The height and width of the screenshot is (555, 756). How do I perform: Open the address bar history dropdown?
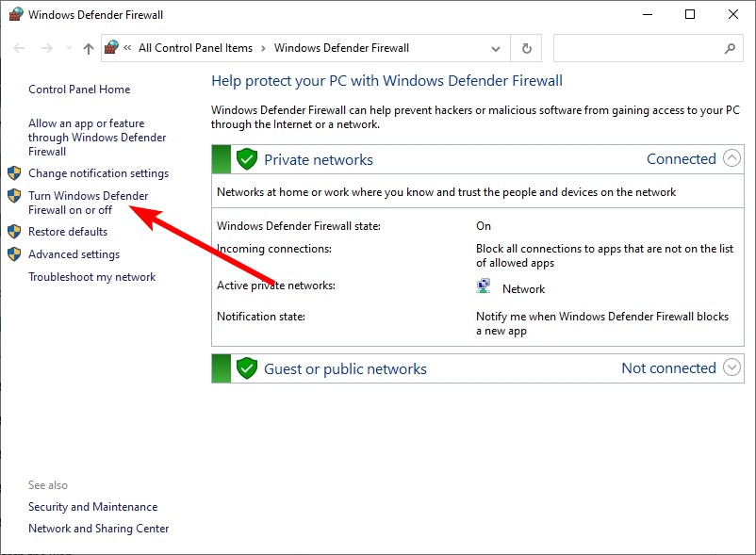(495, 48)
